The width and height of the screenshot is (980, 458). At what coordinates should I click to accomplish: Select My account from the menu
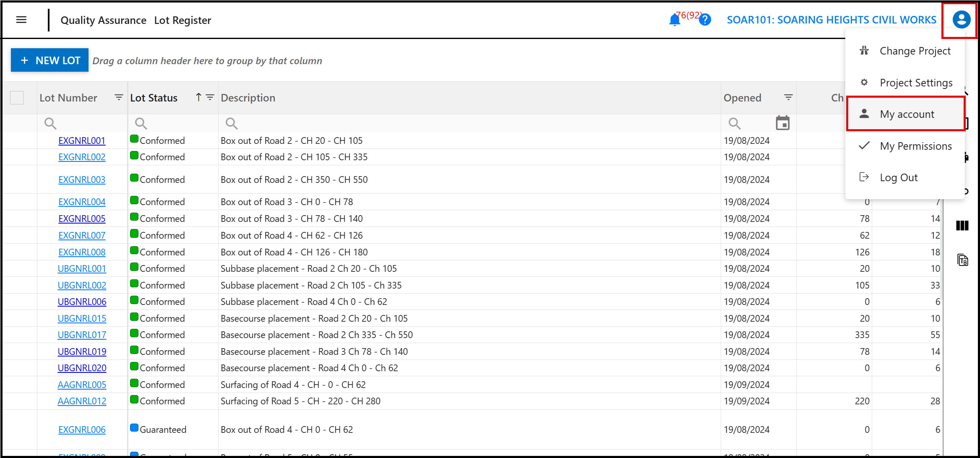pyautogui.click(x=906, y=114)
